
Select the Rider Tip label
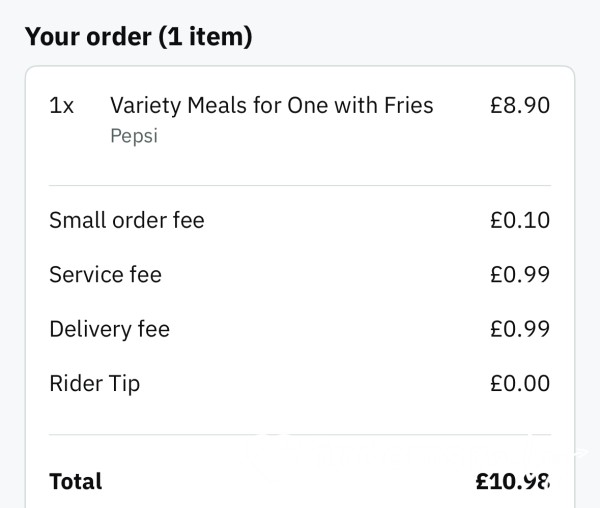[x=95, y=383]
